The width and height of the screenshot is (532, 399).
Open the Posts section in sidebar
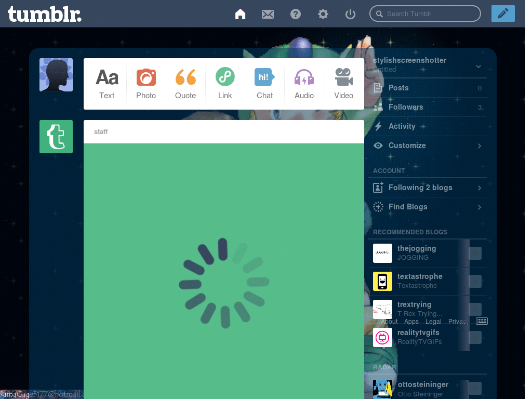point(427,88)
